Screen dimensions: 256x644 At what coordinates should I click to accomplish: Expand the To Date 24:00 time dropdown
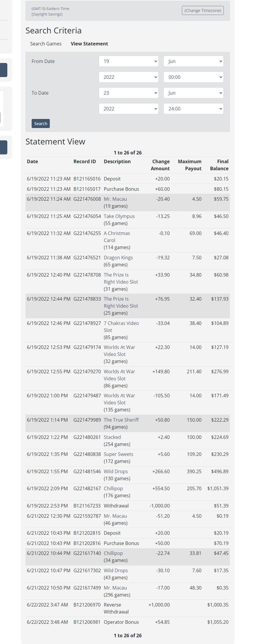point(193,109)
